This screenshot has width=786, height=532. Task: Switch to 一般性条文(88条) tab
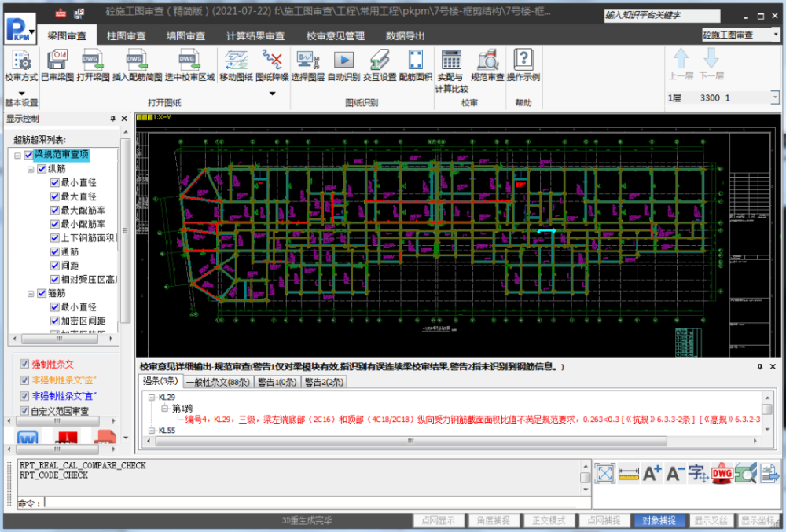click(x=218, y=382)
